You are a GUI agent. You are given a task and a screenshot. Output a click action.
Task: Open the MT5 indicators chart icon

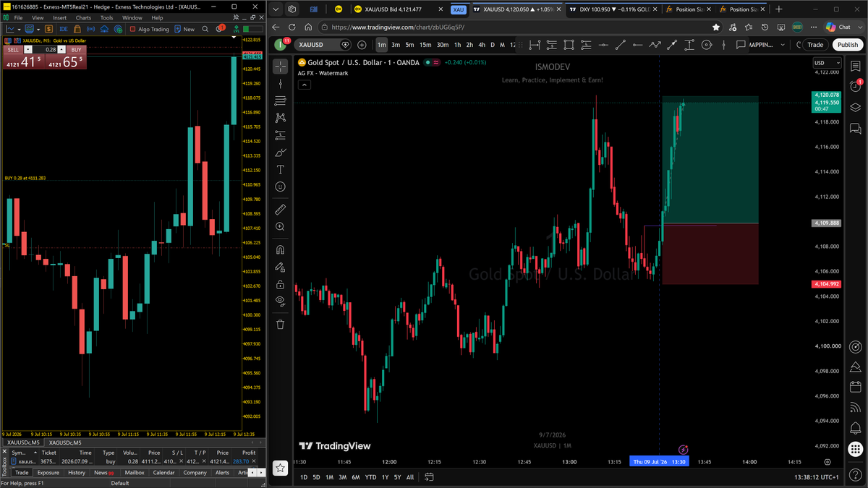[30, 29]
